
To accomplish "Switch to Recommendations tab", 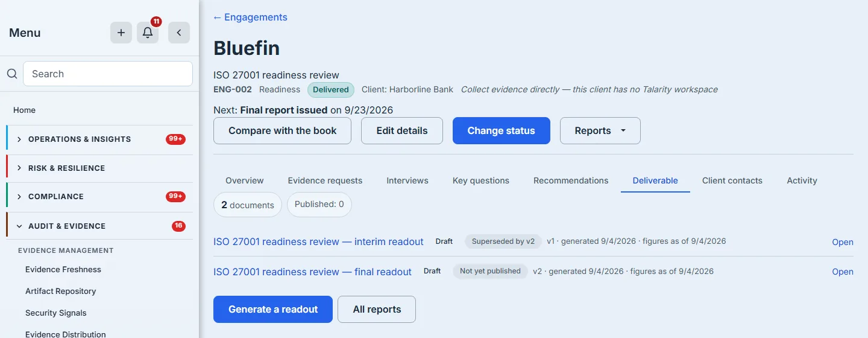I will click(571, 180).
